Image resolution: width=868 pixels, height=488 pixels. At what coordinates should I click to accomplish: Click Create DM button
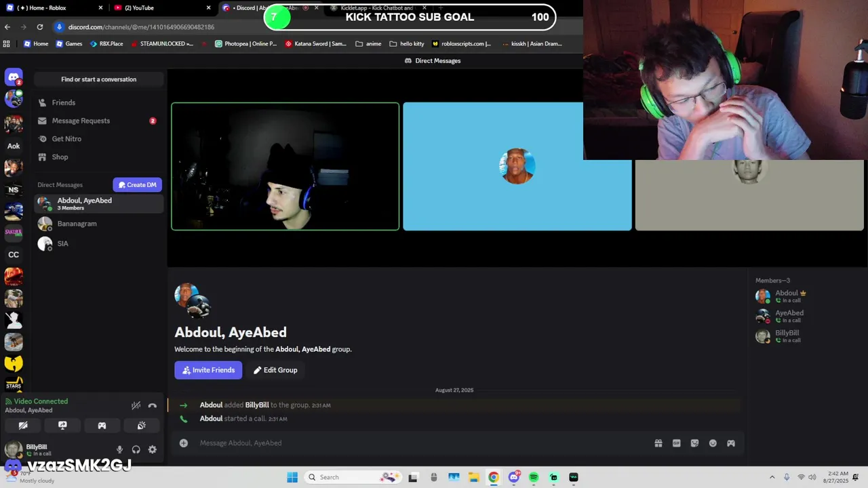(137, 184)
